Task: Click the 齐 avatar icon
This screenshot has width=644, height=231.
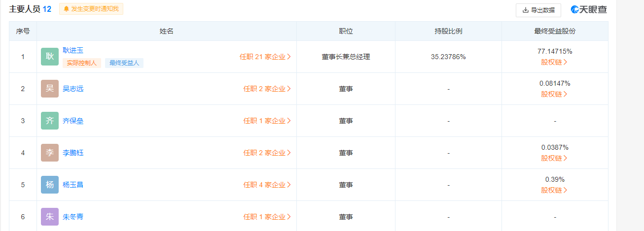Action: [50, 121]
